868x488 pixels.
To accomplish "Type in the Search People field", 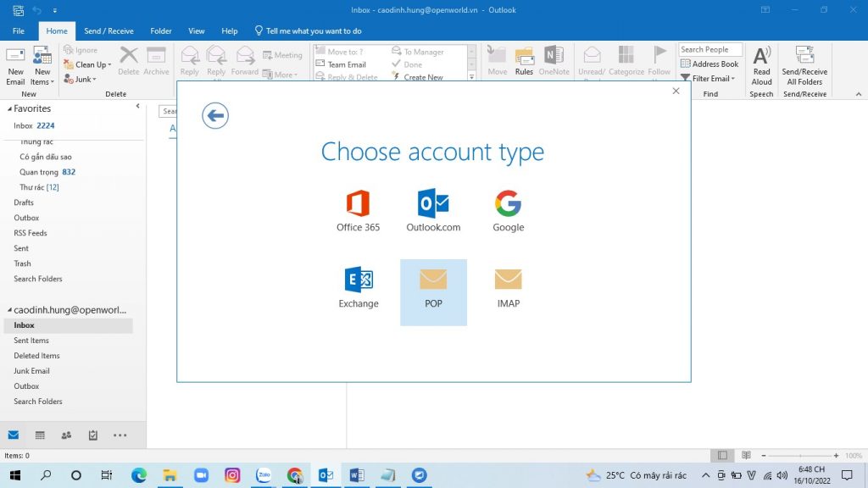I will (x=709, y=50).
